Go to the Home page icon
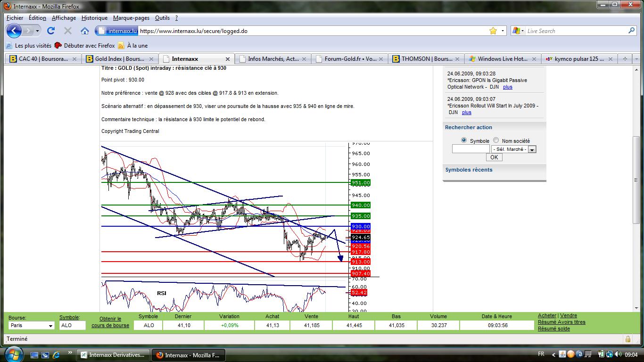The image size is (644, 362). pos(85,31)
